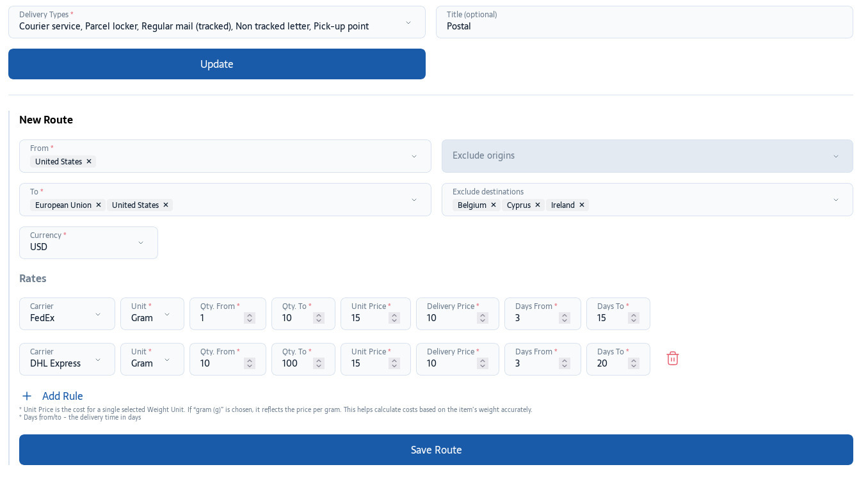
Task: Open the FedEx carrier dropdown
Action: (67, 314)
